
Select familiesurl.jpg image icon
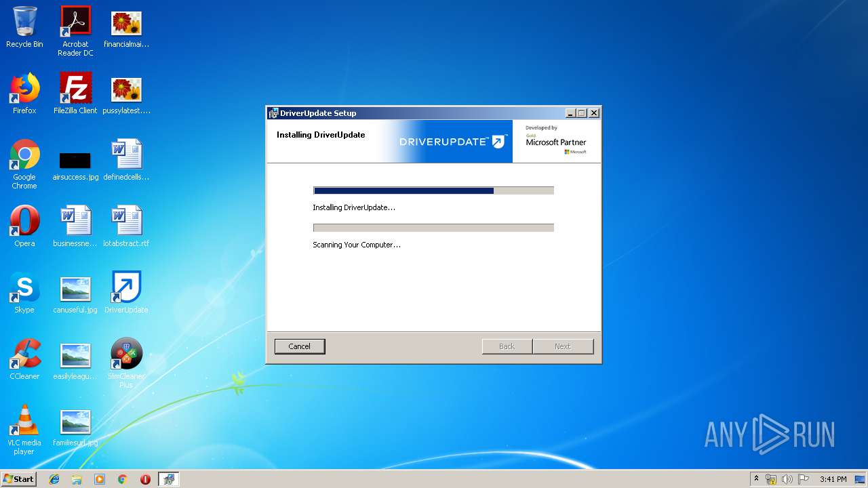pos(75,427)
